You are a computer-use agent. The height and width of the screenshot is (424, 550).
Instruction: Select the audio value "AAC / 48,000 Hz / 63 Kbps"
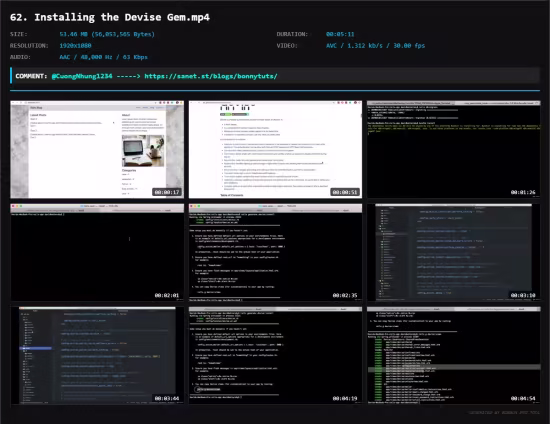pyautogui.click(x=103, y=57)
